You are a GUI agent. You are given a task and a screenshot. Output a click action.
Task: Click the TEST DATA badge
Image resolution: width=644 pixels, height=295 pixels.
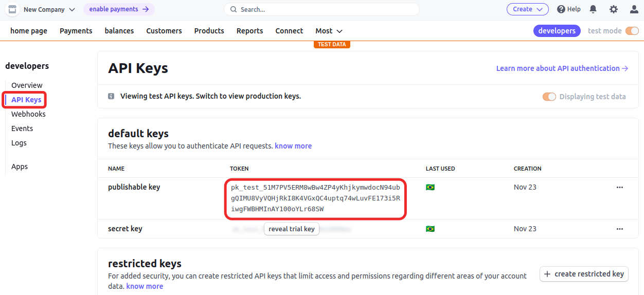point(332,44)
